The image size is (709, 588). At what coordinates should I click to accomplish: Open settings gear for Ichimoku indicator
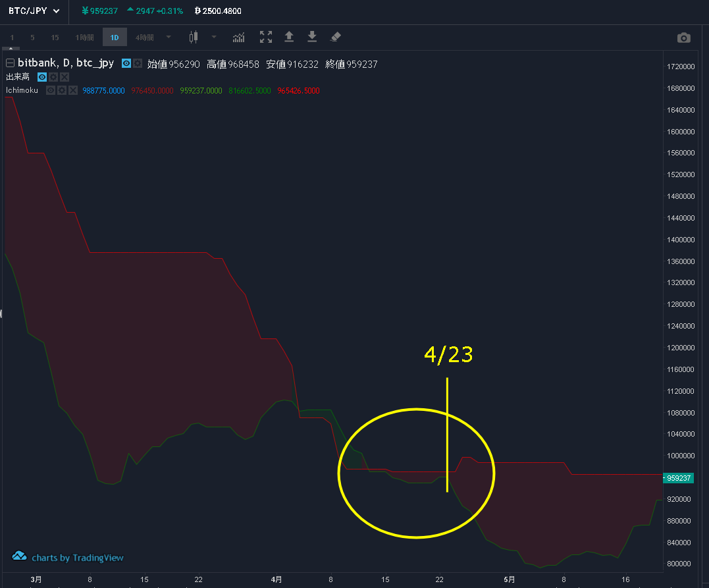tap(62, 90)
